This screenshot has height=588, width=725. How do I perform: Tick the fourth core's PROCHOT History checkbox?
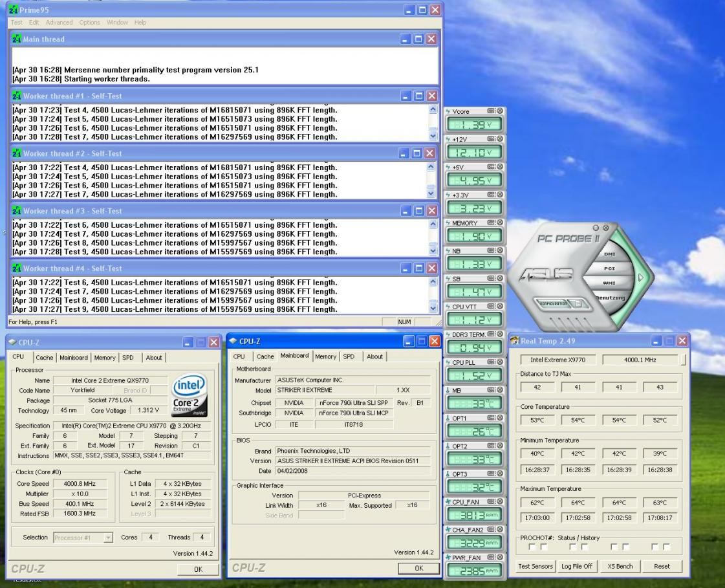pyautogui.click(x=667, y=547)
